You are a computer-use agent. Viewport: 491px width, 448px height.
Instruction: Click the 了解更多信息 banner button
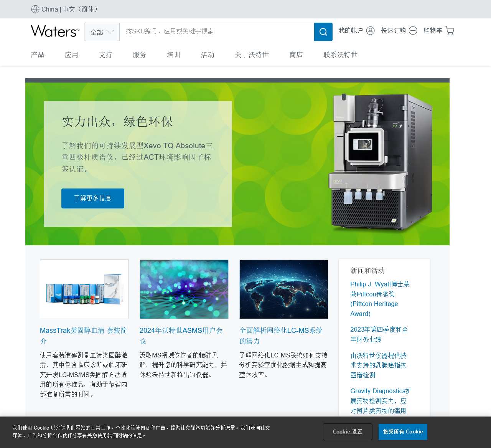92,198
